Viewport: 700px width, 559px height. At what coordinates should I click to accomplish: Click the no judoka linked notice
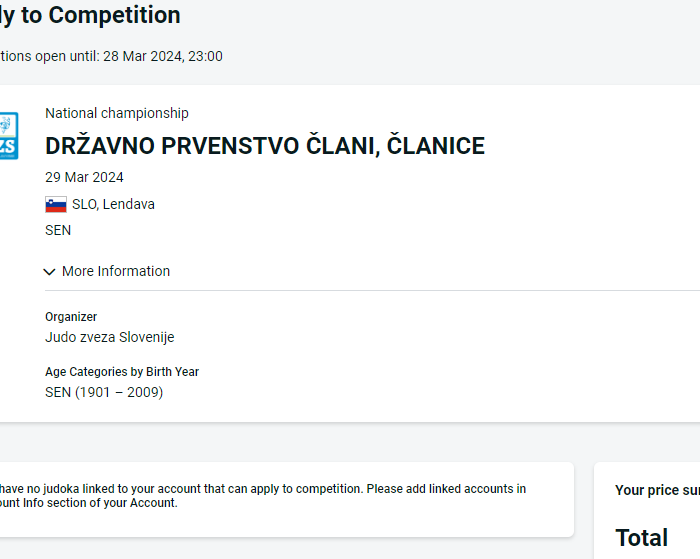(260, 489)
